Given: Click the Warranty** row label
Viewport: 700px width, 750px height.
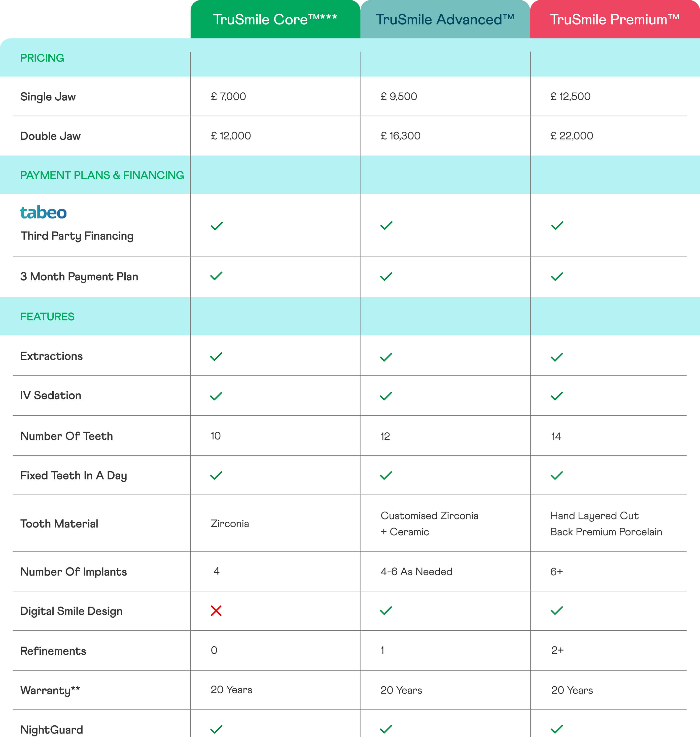Looking at the screenshot, I should [50, 690].
